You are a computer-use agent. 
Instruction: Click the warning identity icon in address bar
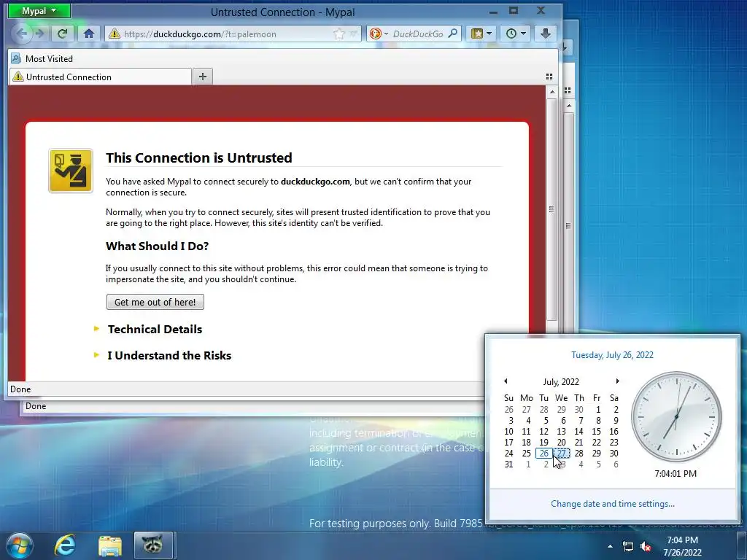click(115, 34)
